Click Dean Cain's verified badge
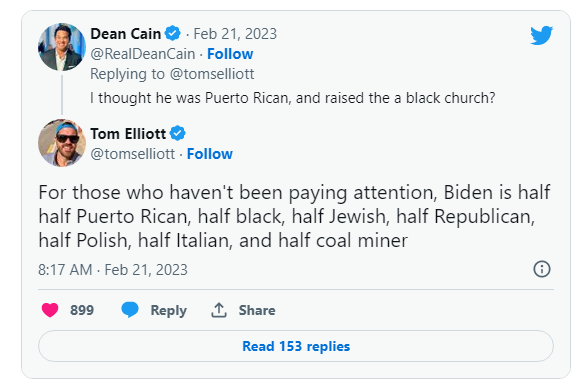This screenshot has width=584, height=391. point(173,34)
